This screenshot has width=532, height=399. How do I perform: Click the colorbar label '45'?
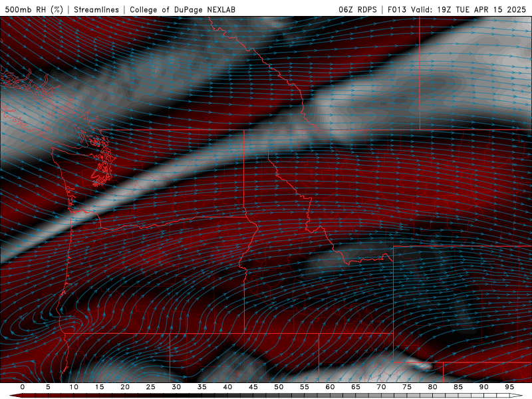[x=253, y=387]
